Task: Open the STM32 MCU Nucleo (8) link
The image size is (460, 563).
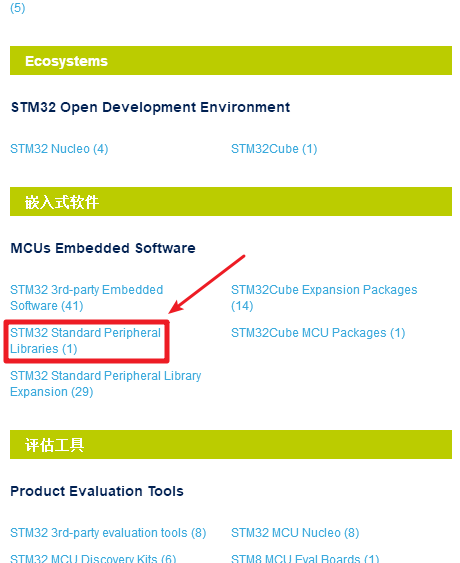Action: tap(295, 533)
